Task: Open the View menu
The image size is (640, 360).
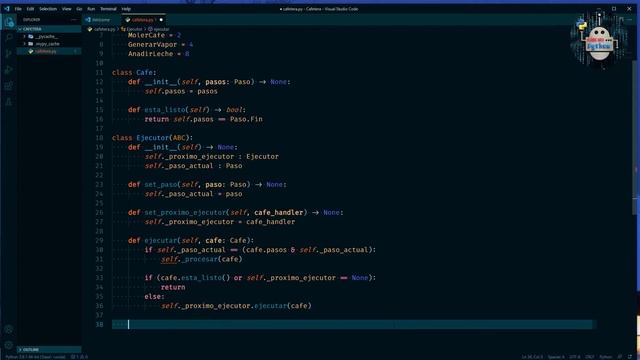Action: 67,9
